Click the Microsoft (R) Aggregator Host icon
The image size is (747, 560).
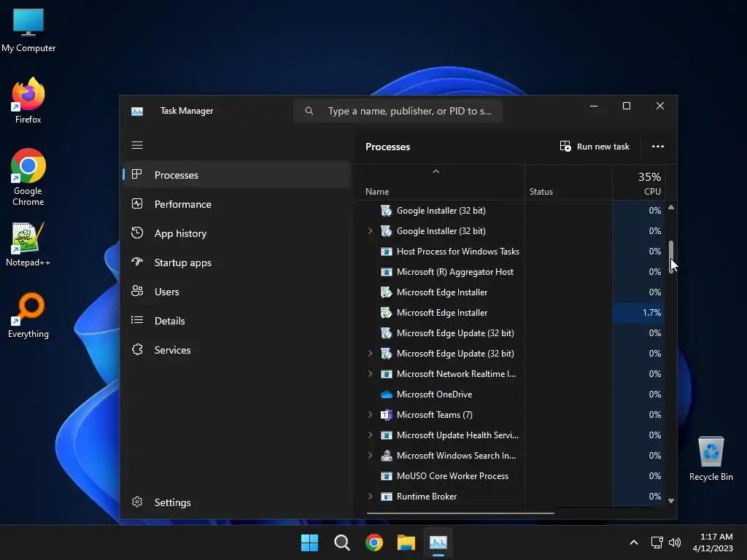pos(387,272)
